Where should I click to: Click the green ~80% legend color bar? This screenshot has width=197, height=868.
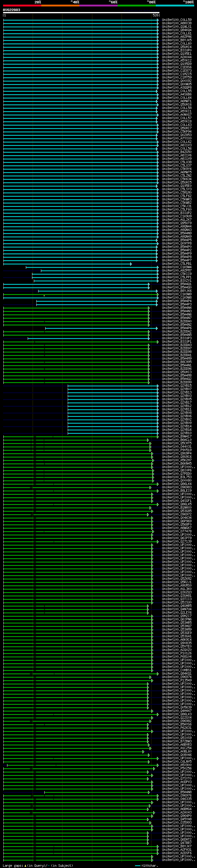[x=137, y=6]
